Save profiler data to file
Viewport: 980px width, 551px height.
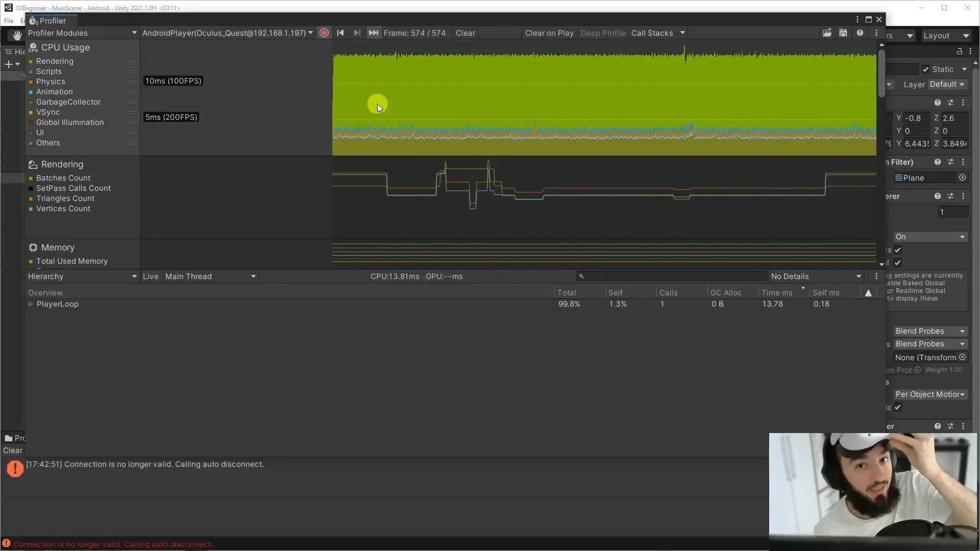click(x=843, y=33)
